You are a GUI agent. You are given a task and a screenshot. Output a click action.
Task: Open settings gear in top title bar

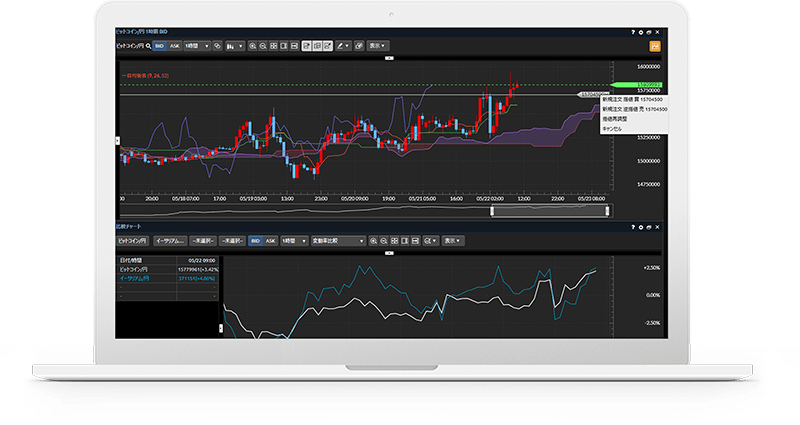(x=643, y=32)
